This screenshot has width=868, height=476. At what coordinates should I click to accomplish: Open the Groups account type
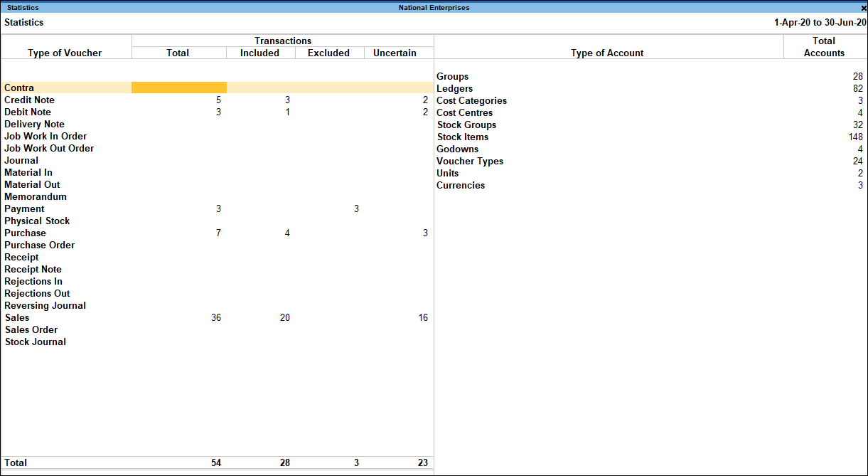[452, 77]
